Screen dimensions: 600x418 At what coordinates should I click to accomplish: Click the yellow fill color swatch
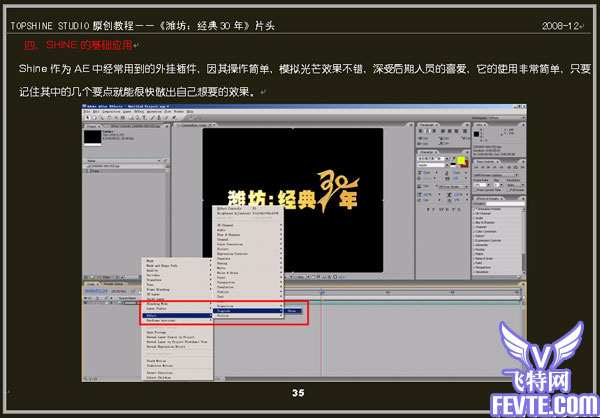tap(461, 160)
